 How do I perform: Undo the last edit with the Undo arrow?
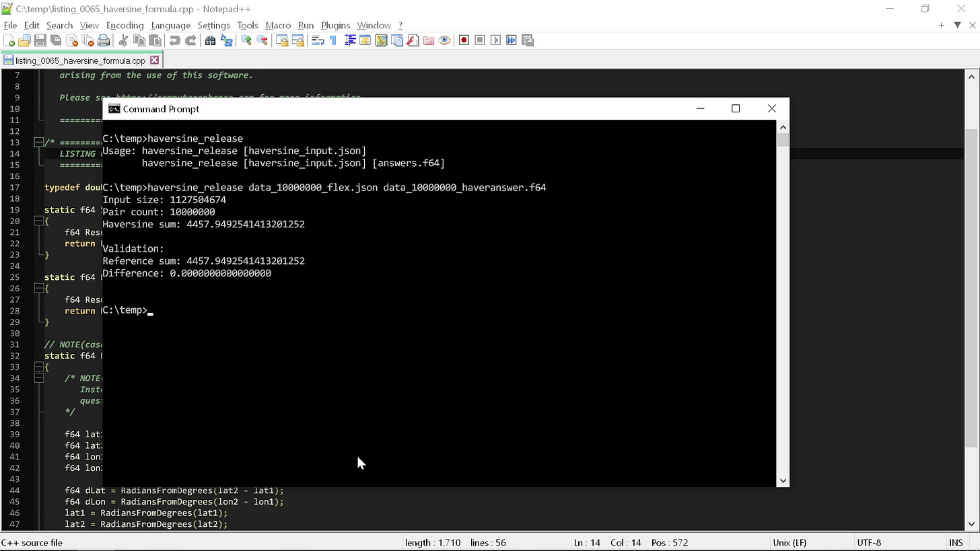(174, 40)
